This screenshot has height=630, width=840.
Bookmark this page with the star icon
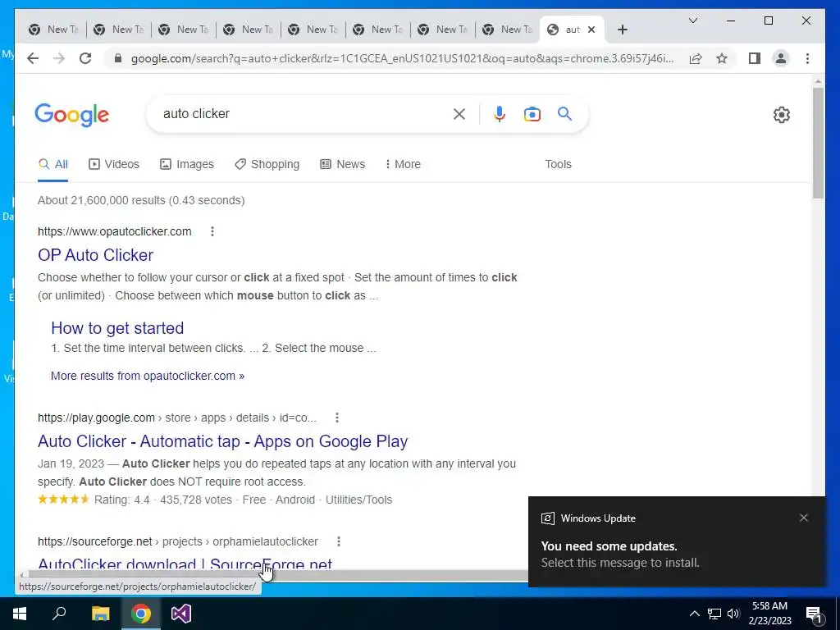point(722,58)
